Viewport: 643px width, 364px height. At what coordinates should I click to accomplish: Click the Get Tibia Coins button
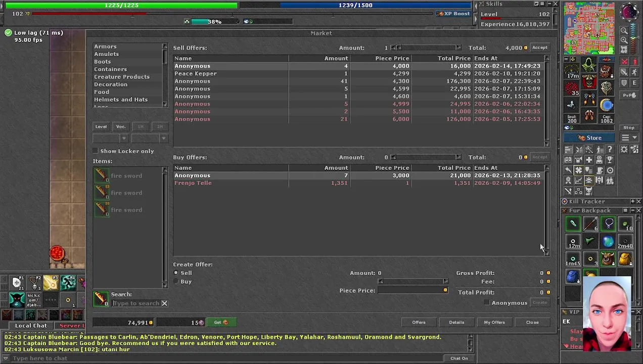pyautogui.click(x=221, y=323)
